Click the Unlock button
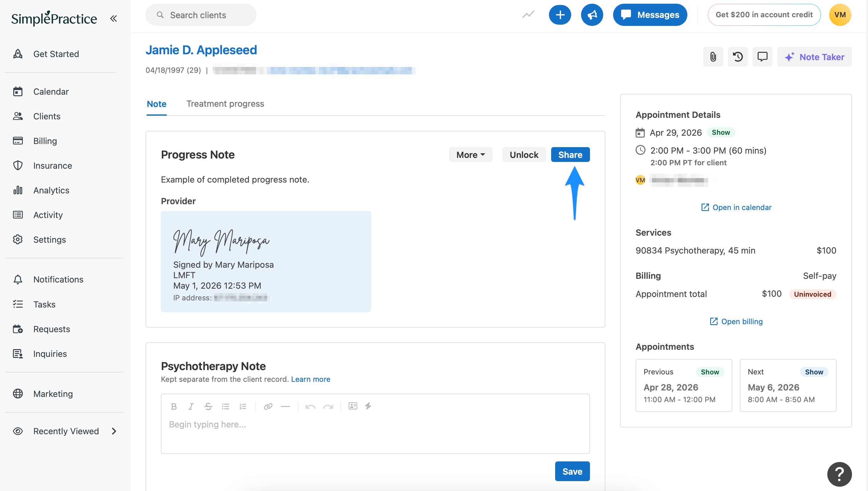This screenshot has width=868, height=491. click(x=524, y=155)
